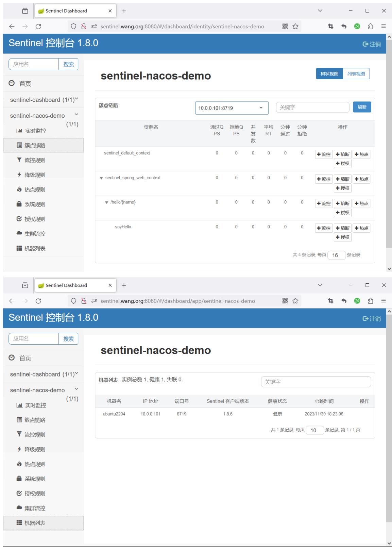Click 注销 logout in bottom Sentinel window
The width and height of the screenshot is (392, 548).
[372, 319]
